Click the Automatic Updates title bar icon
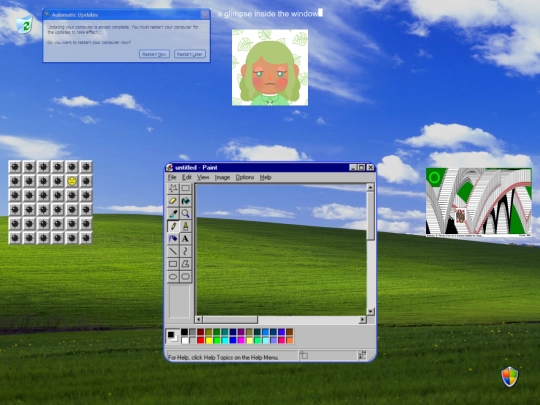Screen dimensions: 540x405 (x=47, y=14)
